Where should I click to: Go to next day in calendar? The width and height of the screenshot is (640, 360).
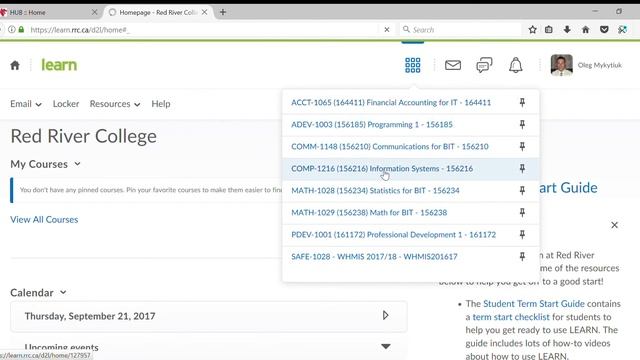(385, 316)
